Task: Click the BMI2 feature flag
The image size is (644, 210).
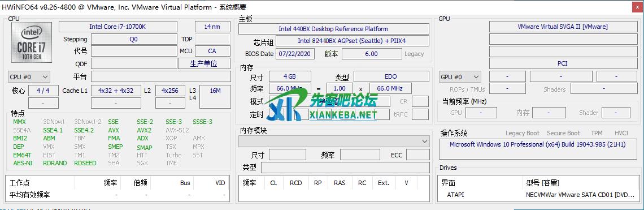Action: click(20, 138)
